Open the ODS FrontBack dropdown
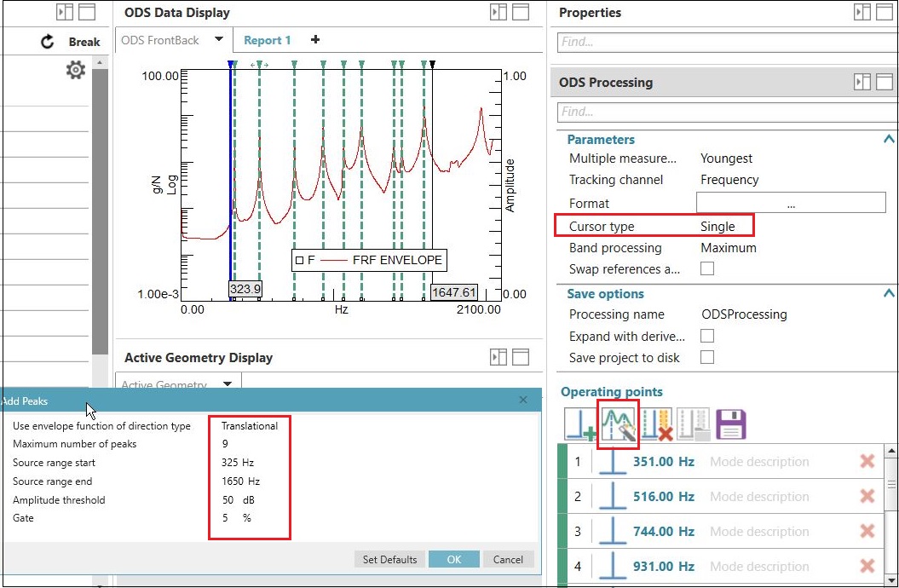This screenshot has width=899, height=588. [218, 39]
